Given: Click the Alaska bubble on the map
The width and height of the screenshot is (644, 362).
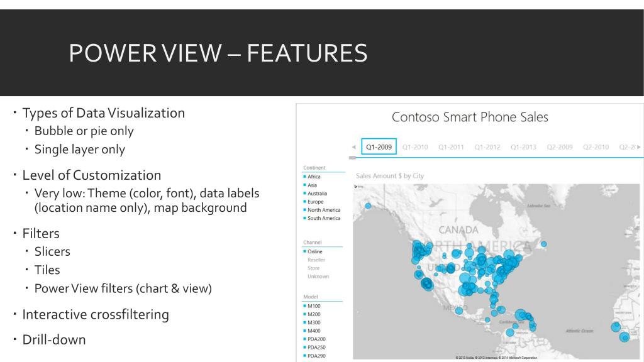Looking at the screenshot, I should pos(368,206).
